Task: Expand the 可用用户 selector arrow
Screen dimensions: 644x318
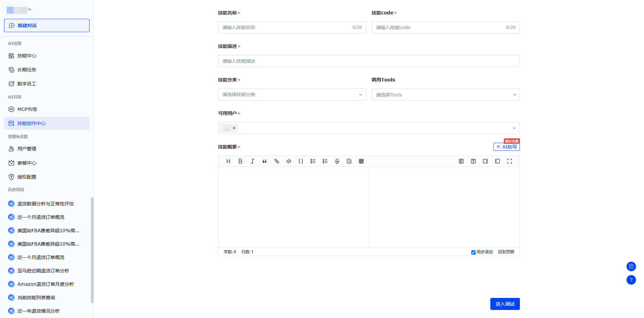Action: 514,128
